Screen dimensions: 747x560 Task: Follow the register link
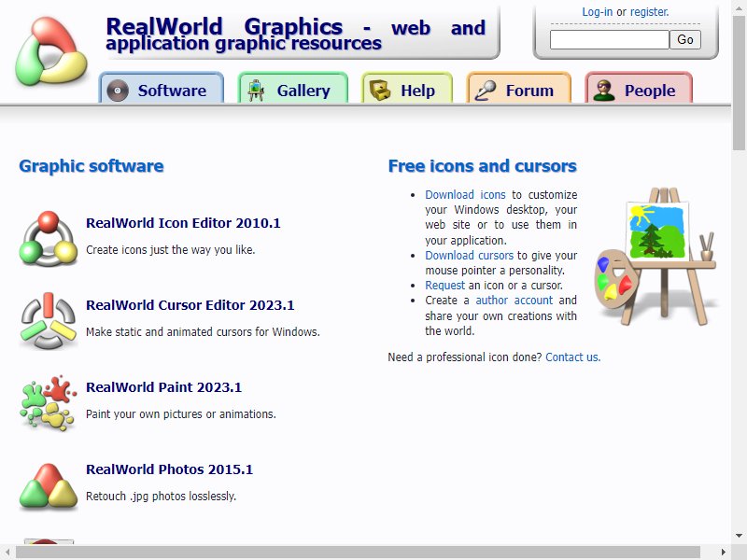(649, 12)
